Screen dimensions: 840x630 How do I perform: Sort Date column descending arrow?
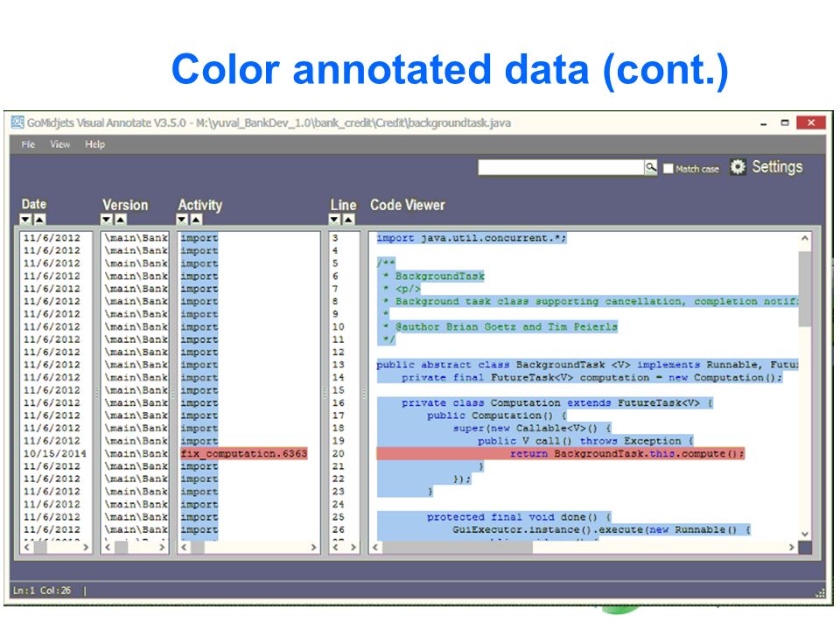click(x=25, y=219)
